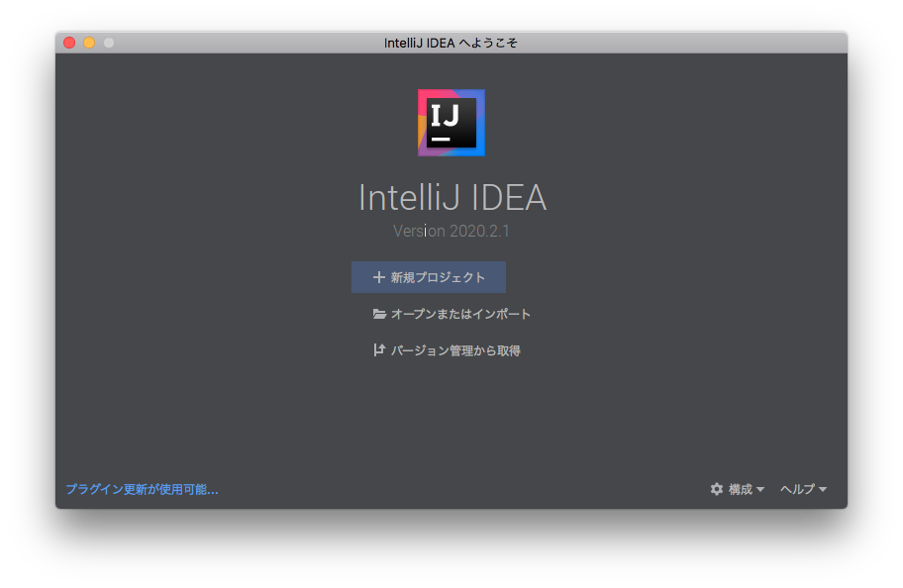Expand the dropdown arrow next to 構成
The image size is (903, 588).
pos(760,490)
